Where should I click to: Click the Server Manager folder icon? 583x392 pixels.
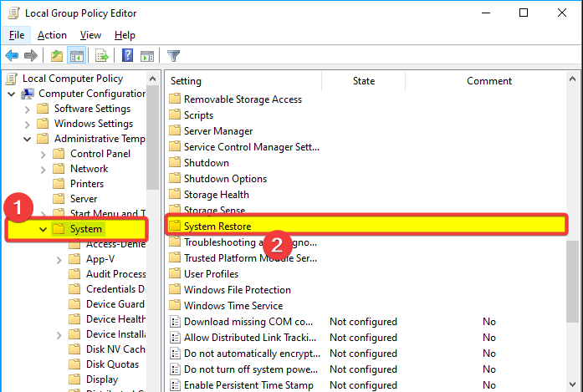[x=175, y=130]
